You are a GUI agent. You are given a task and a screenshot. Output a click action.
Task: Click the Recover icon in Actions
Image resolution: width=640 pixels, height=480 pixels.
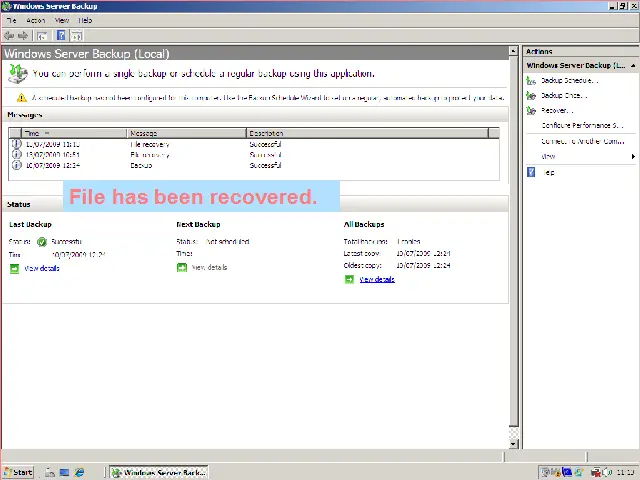(x=531, y=111)
